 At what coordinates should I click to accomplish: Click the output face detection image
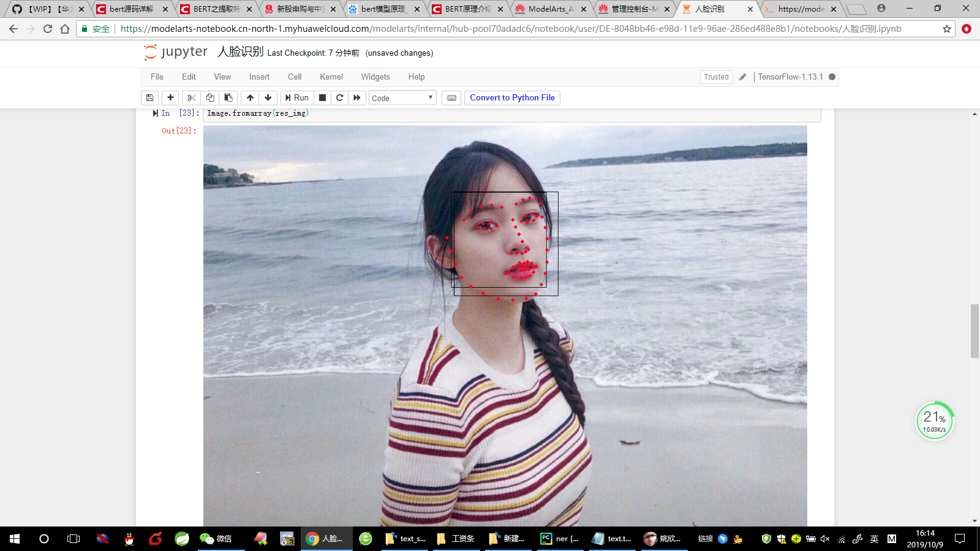505,326
